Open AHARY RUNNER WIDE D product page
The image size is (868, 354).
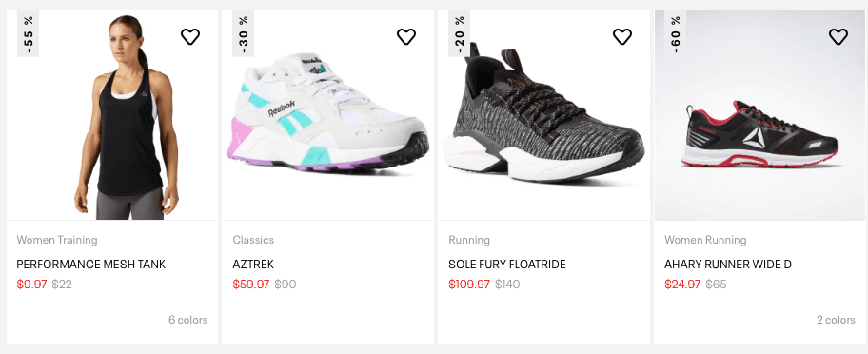pyautogui.click(x=728, y=265)
